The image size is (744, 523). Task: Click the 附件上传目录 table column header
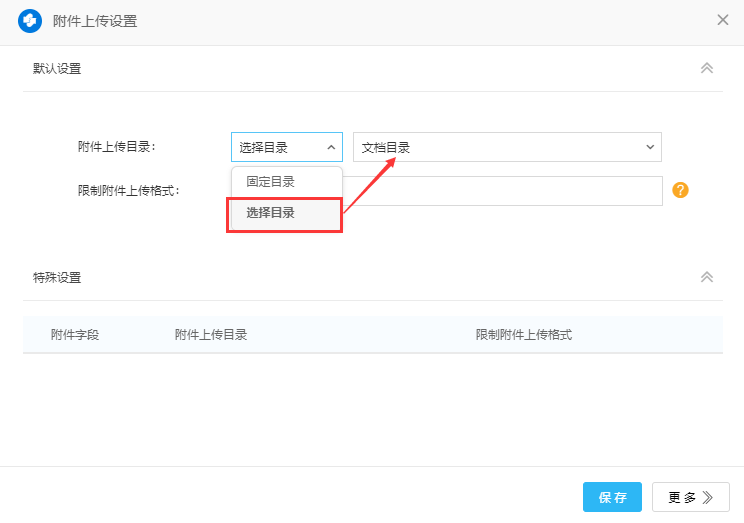click(211, 335)
